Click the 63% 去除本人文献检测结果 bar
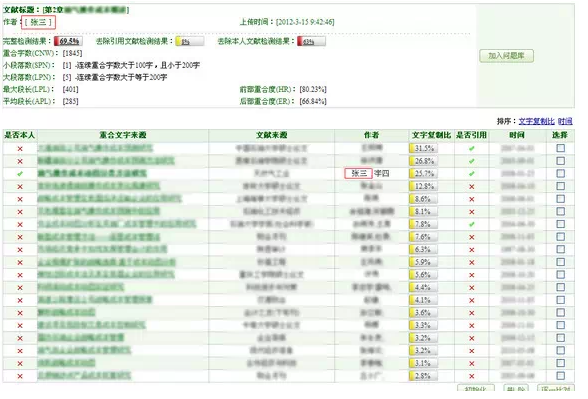Screen dimensions: 588x399 (312, 41)
